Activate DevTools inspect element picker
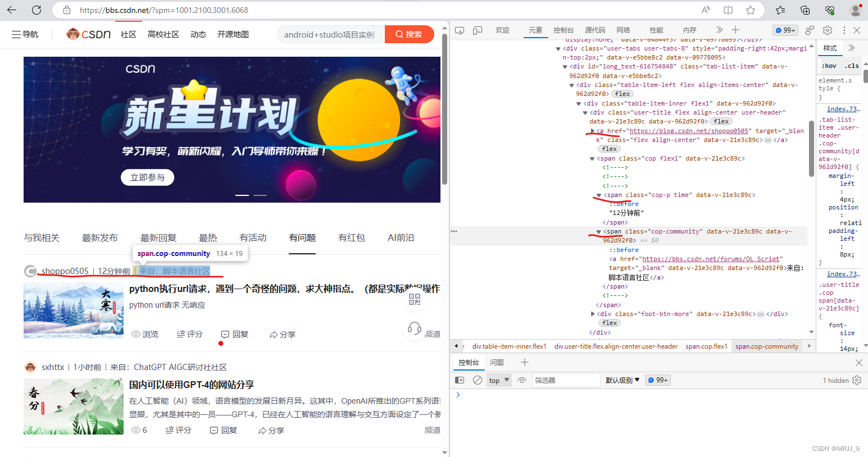This screenshot has height=457, width=868. [x=460, y=30]
